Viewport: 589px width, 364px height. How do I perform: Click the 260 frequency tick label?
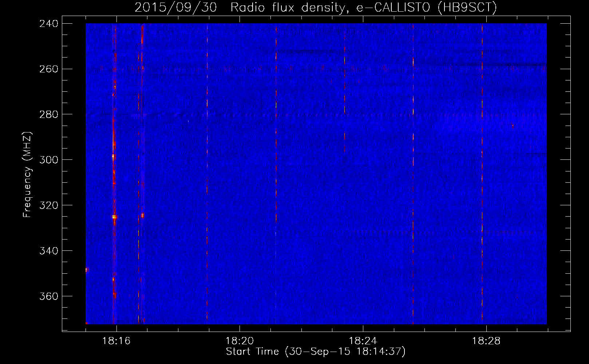coord(49,69)
